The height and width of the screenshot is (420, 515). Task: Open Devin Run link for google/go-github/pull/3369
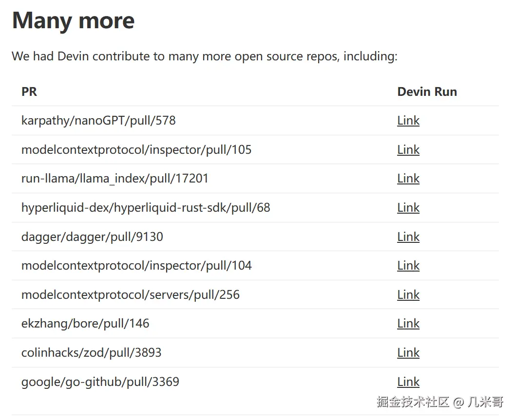coord(408,382)
